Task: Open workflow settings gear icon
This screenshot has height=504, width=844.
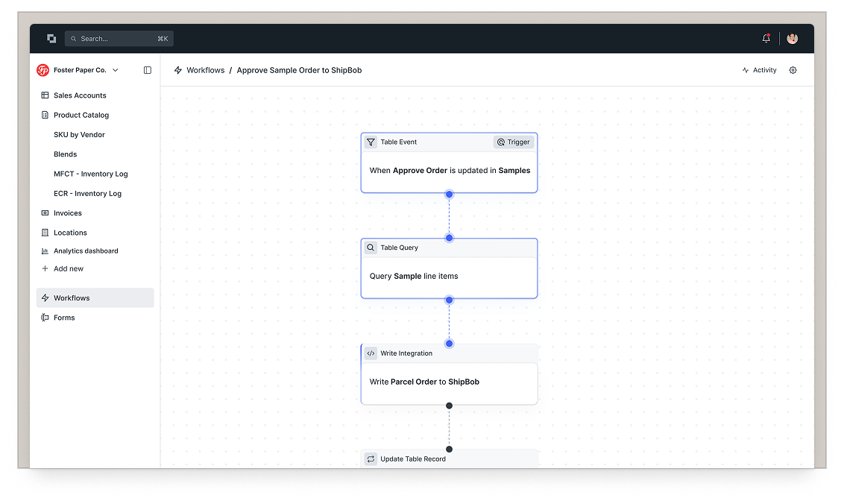Action: click(793, 70)
